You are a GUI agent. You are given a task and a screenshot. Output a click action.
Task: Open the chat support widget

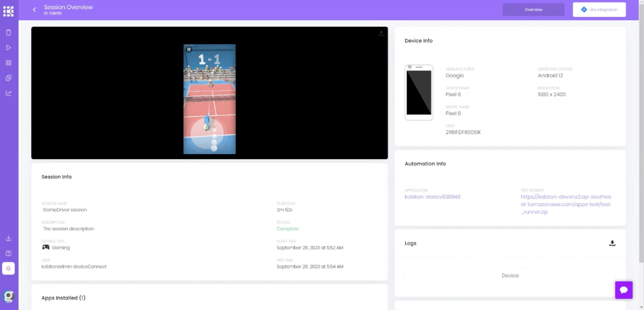coord(624,290)
